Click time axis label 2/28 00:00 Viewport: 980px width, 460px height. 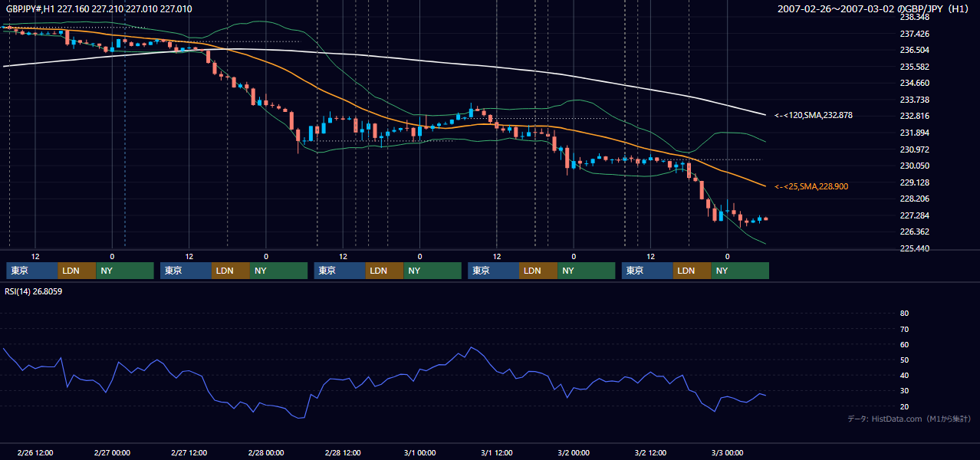266,452
